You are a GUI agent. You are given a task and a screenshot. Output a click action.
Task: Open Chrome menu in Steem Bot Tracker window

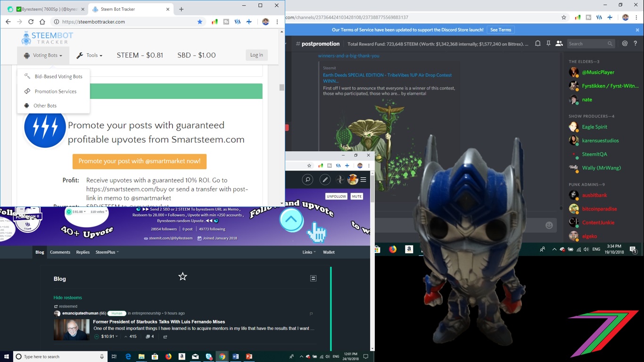click(x=277, y=22)
